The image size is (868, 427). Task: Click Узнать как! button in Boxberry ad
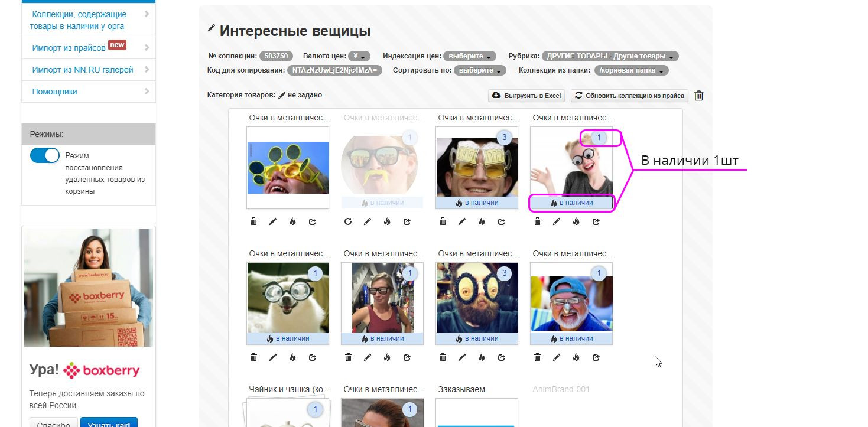tap(109, 423)
